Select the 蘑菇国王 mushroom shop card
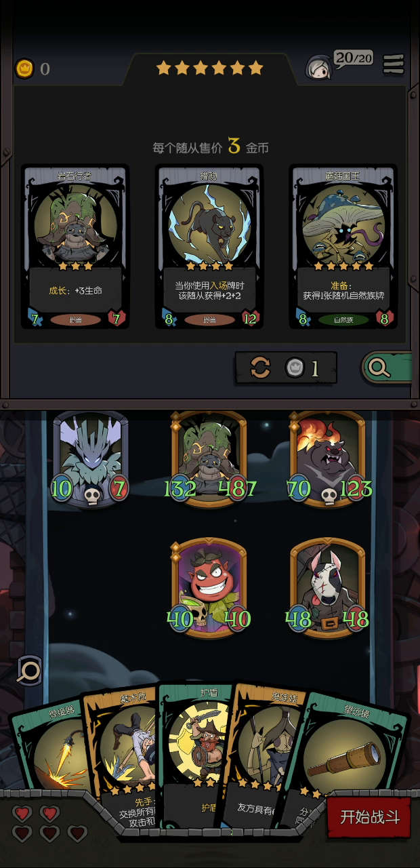 (x=343, y=247)
